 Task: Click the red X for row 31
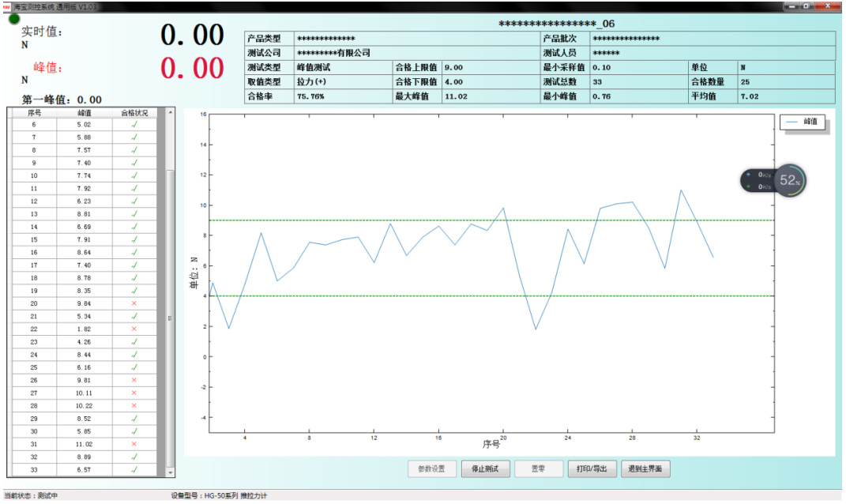tap(134, 445)
